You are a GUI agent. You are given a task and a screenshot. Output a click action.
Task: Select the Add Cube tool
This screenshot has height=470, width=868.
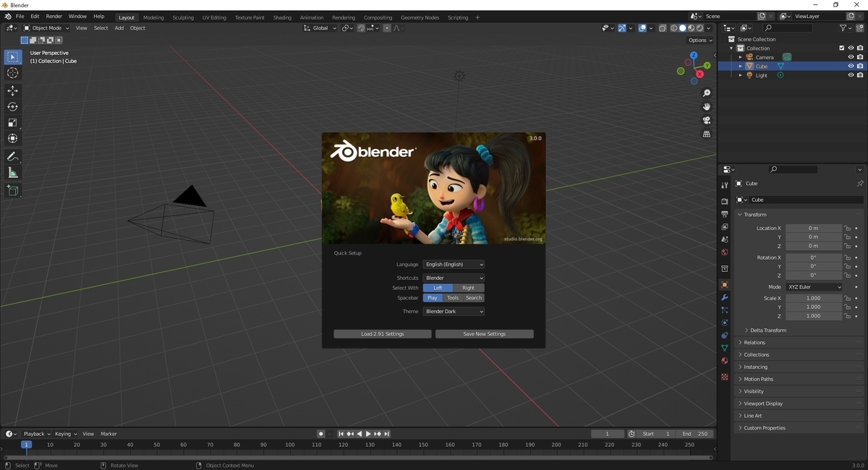[12, 190]
